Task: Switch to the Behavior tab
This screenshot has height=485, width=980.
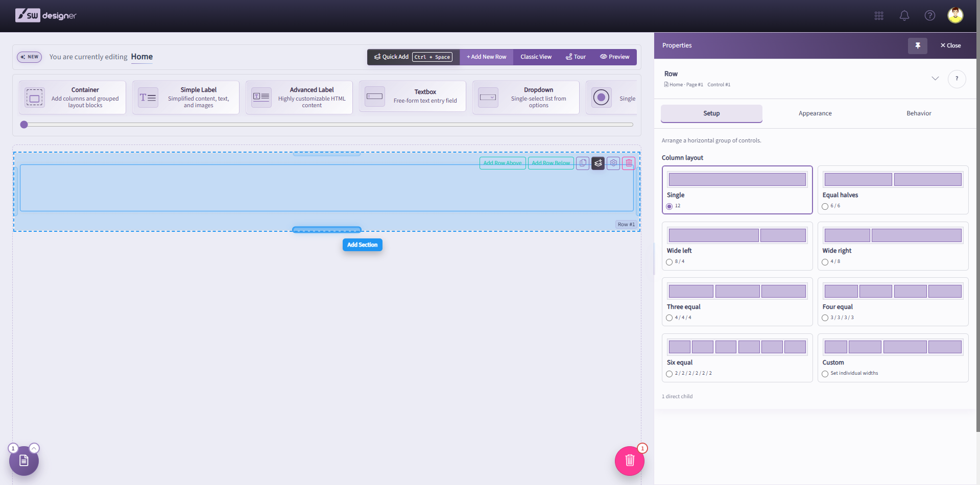Action: [x=919, y=113]
